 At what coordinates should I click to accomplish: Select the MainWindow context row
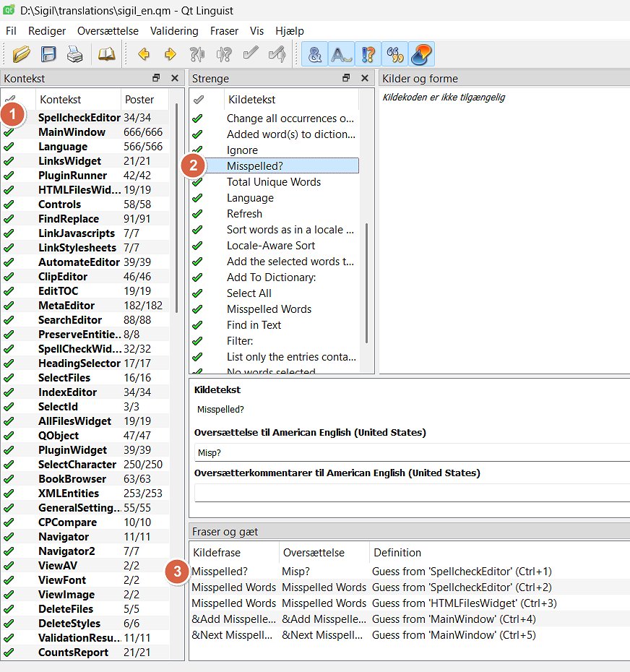coord(72,132)
